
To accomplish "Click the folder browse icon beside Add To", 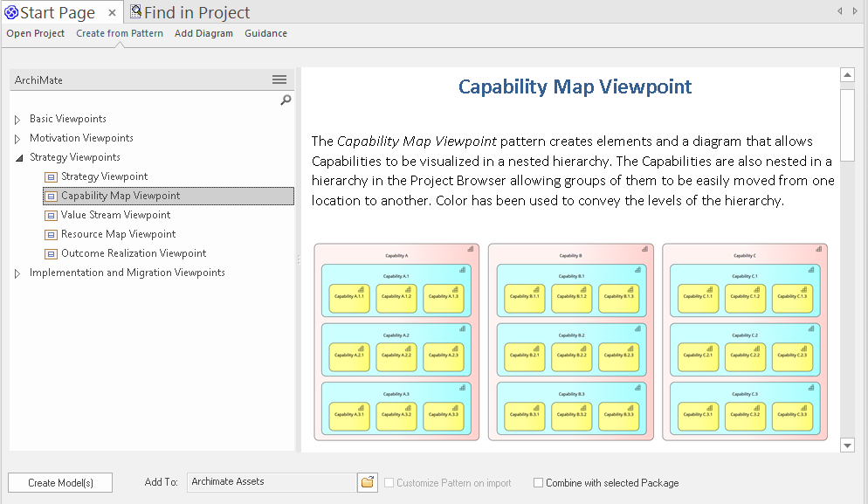I will 368,482.
